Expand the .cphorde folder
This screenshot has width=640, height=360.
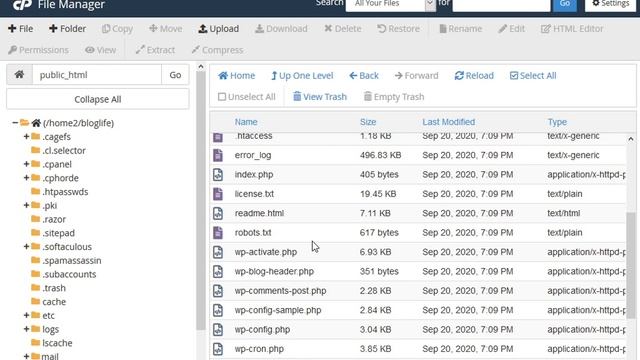26,178
